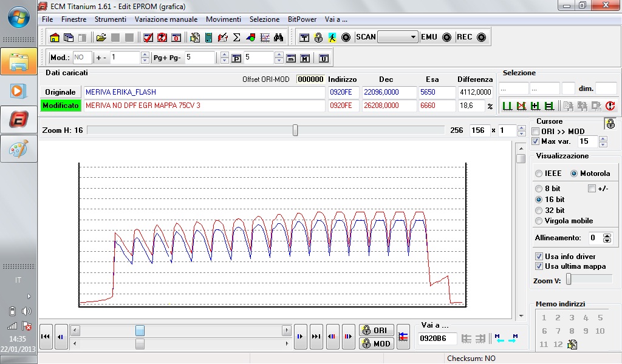Click the Max var. spinner arrows
The height and width of the screenshot is (364, 622).
(x=603, y=141)
